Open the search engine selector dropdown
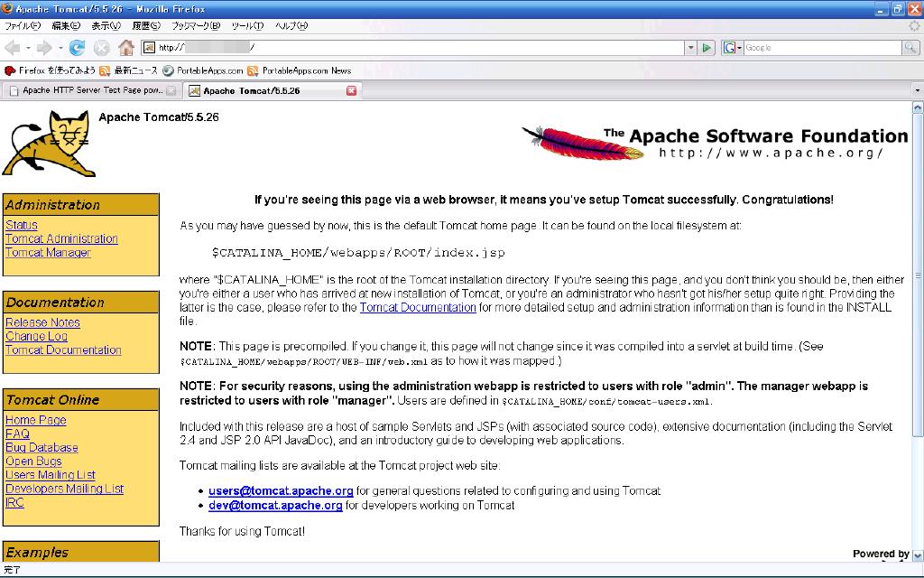This screenshot has width=924, height=578. 733,48
